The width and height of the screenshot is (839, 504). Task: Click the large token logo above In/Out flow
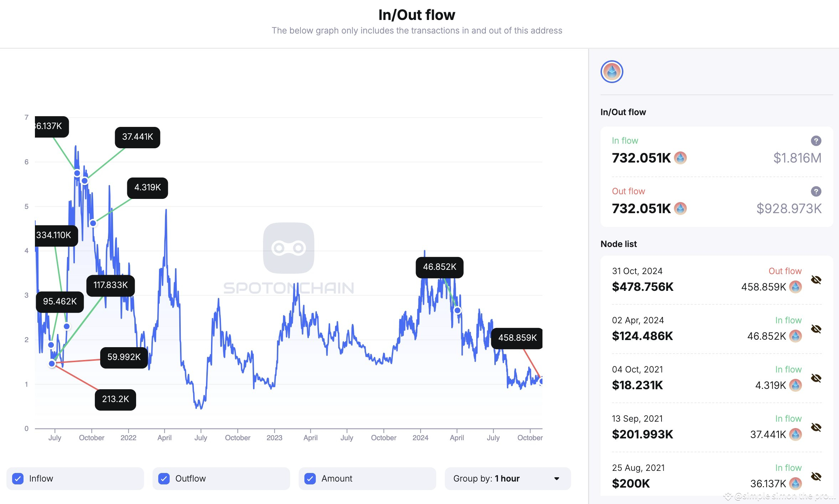(612, 72)
